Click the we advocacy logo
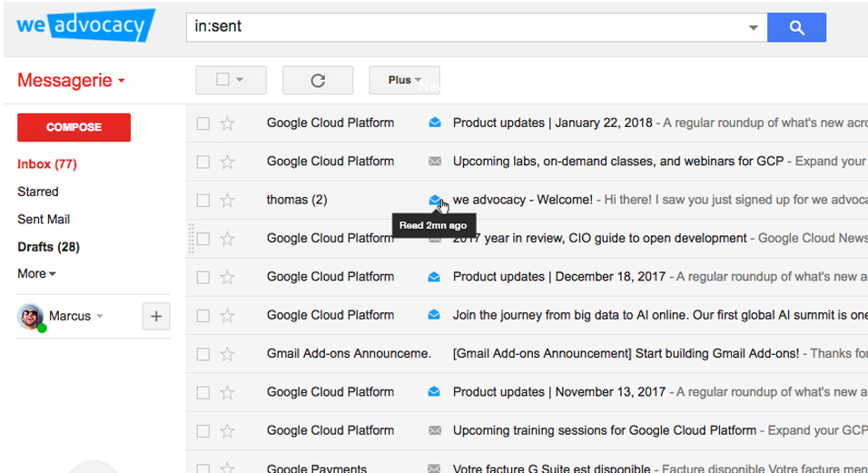This screenshot has width=868, height=473. click(86, 25)
